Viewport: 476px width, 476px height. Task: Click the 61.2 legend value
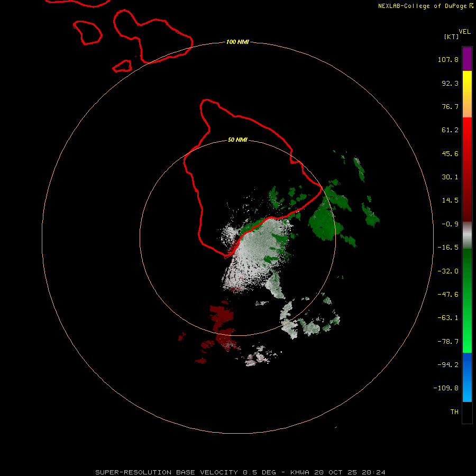450,130
